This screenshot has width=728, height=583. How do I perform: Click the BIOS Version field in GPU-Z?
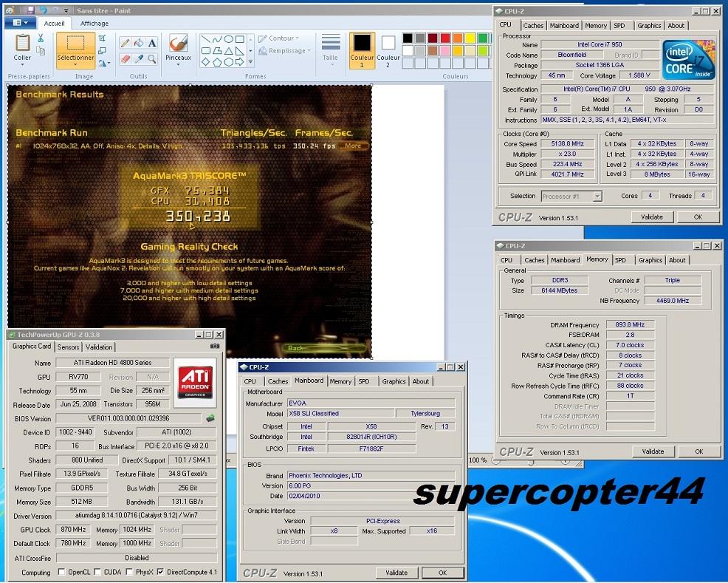[x=128, y=418]
